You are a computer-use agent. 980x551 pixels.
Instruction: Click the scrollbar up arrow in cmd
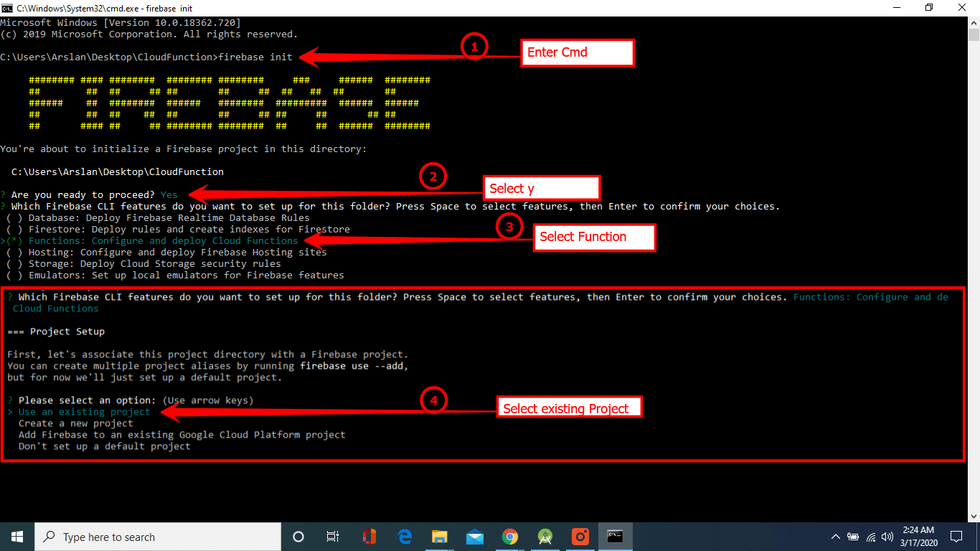coord(974,22)
